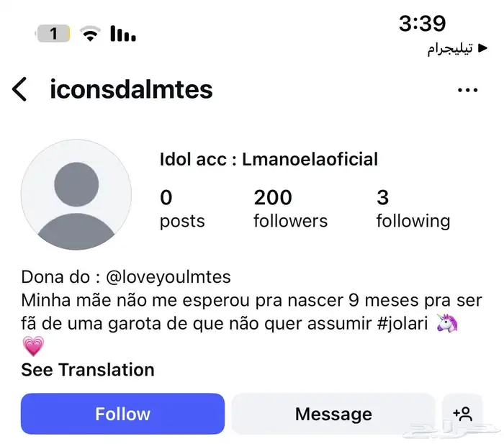Tap the 0 posts counter
Screen dimensions: 504x444
pos(181,208)
